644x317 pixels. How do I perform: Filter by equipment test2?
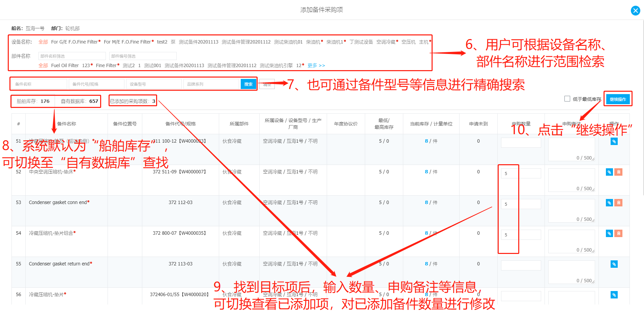162,42
